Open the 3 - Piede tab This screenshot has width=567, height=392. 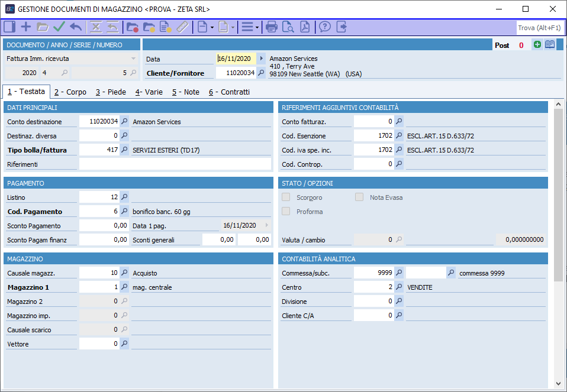pos(111,92)
